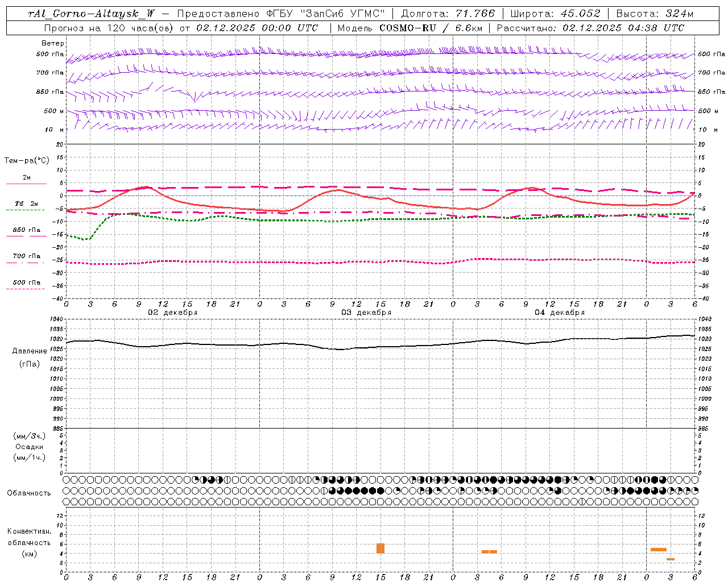
Task: Click the orange convective bar at 15h 03 декабря
Action: tap(380, 548)
